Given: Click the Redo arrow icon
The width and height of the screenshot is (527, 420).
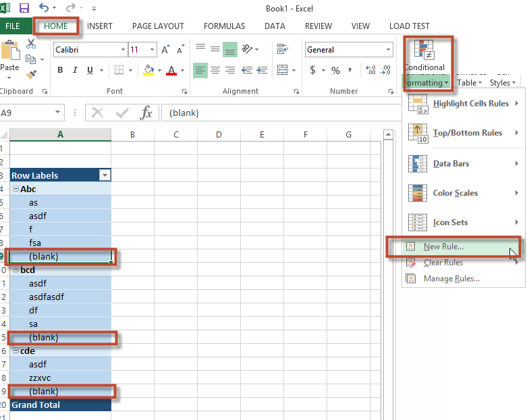Looking at the screenshot, I should [71, 7].
